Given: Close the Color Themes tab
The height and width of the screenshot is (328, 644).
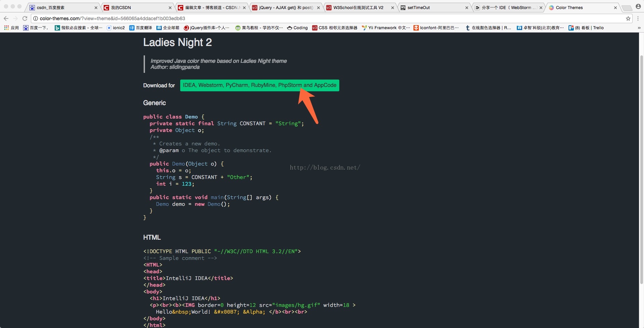Looking at the screenshot, I should 615,8.
